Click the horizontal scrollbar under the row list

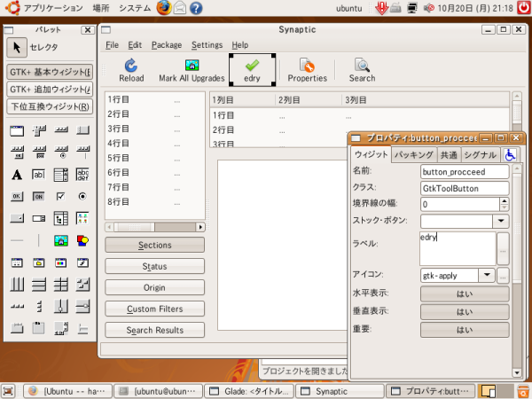click(x=155, y=227)
